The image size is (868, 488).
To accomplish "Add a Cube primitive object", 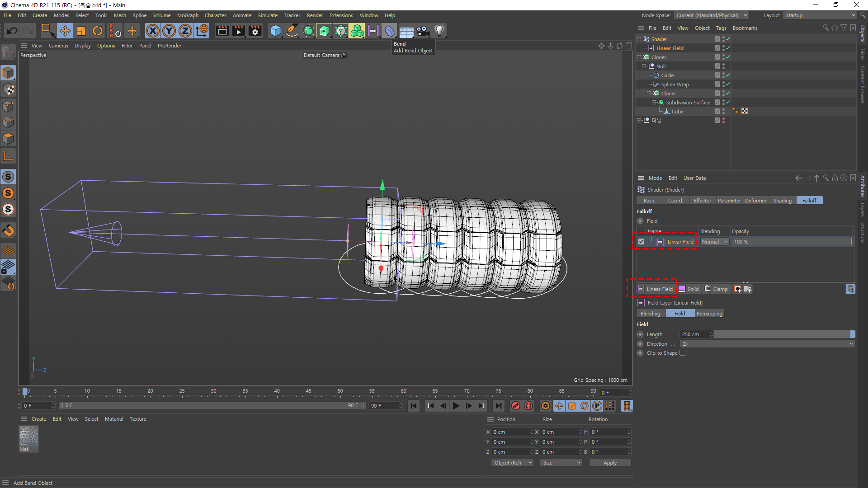I will 275,31.
